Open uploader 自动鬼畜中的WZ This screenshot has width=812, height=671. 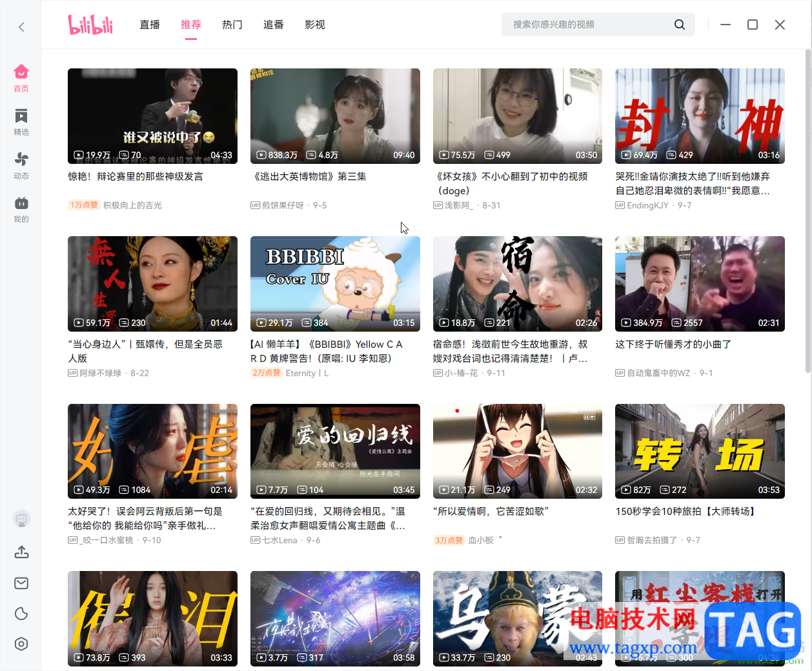(x=658, y=373)
